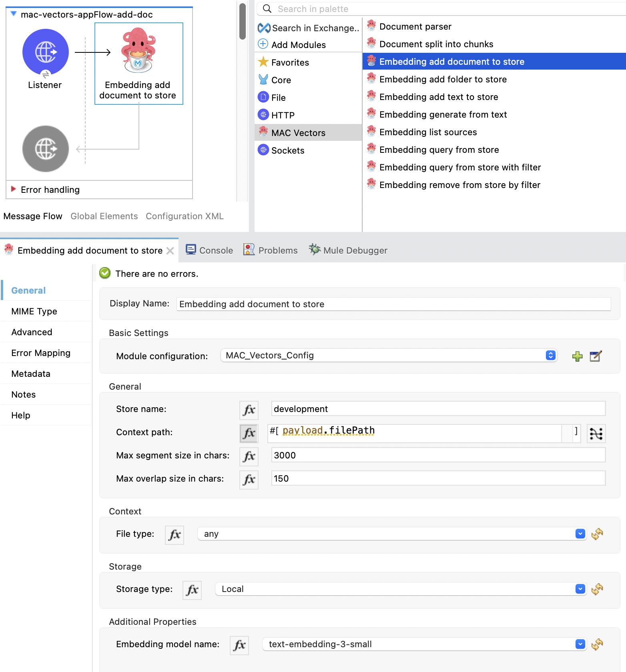The image size is (626, 672).
Task: Close the Embedding add document to store tab
Action: point(170,250)
